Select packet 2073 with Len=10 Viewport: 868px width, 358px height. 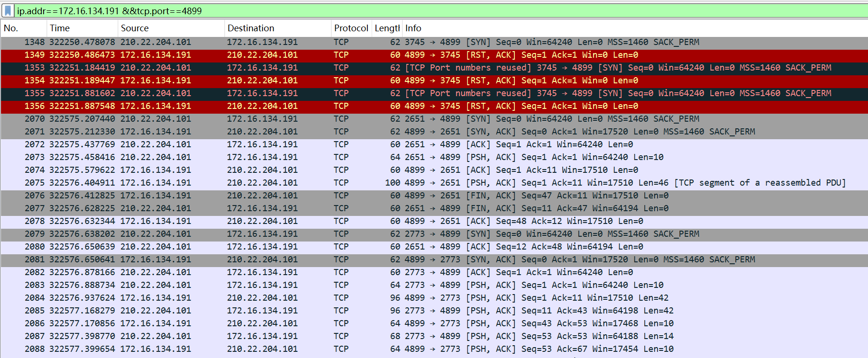(434, 157)
